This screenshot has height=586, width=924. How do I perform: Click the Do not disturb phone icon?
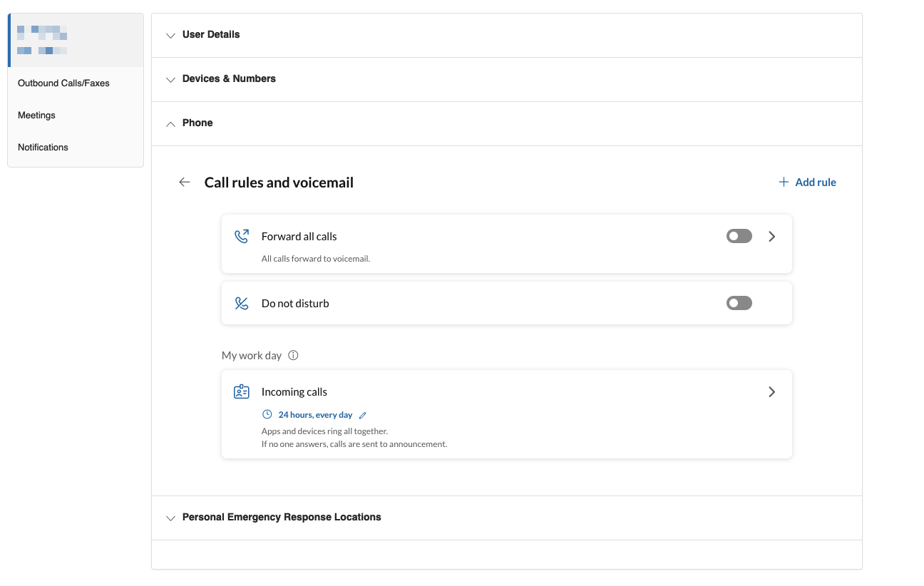click(x=242, y=304)
